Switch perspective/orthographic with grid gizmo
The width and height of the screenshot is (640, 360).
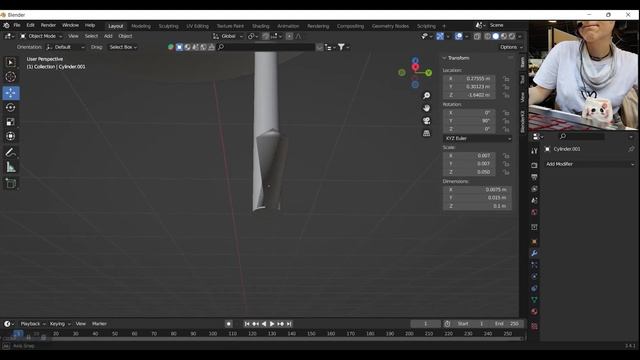(x=426, y=133)
